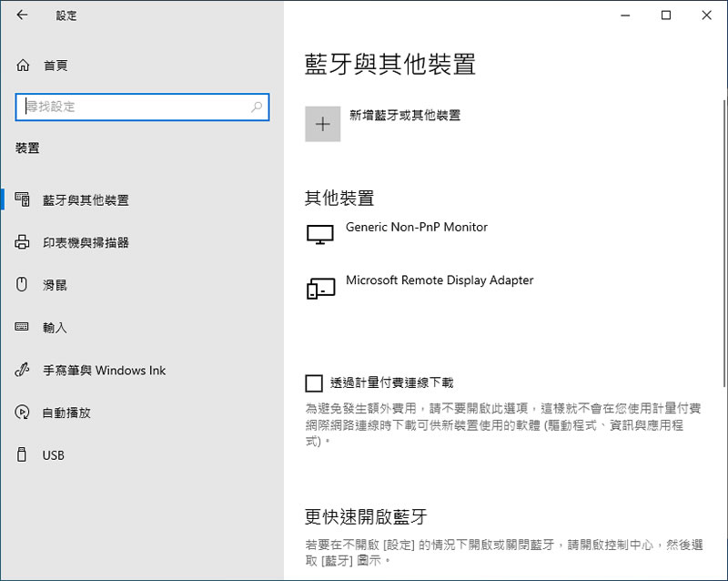Click the autoplay icon in sidebar
This screenshot has width=728, height=581.
coord(22,412)
